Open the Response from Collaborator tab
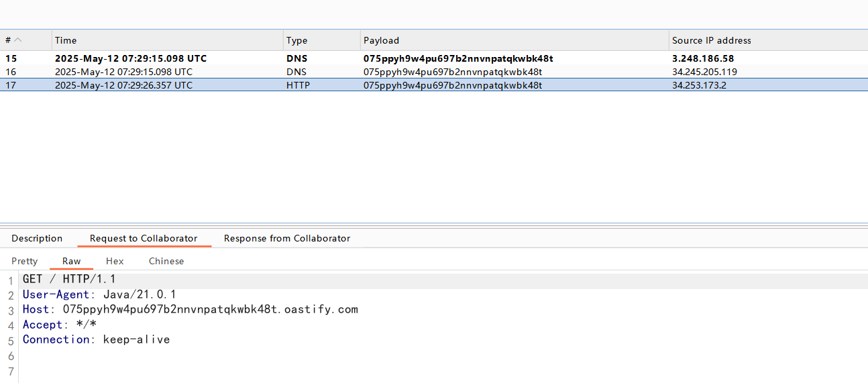 287,238
